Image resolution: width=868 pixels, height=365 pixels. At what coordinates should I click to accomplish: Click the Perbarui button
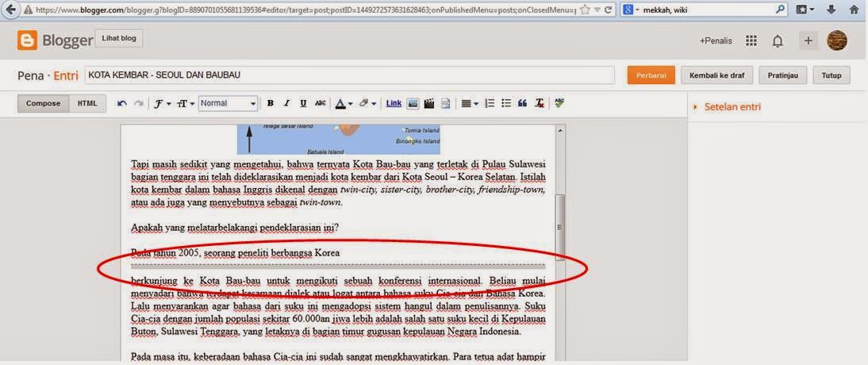[x=651, y=75]
